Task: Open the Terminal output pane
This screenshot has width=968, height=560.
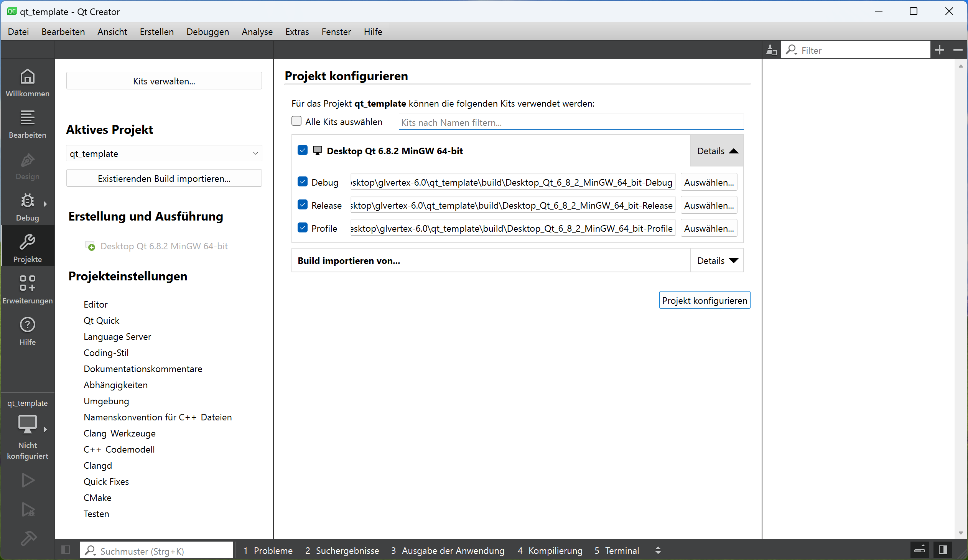Action: (617, 550)
